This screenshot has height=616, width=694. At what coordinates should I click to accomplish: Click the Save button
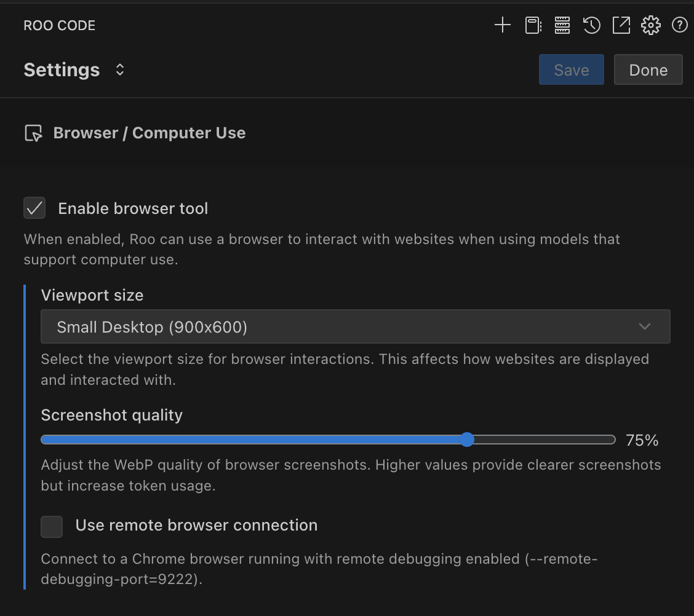(571, 69)
